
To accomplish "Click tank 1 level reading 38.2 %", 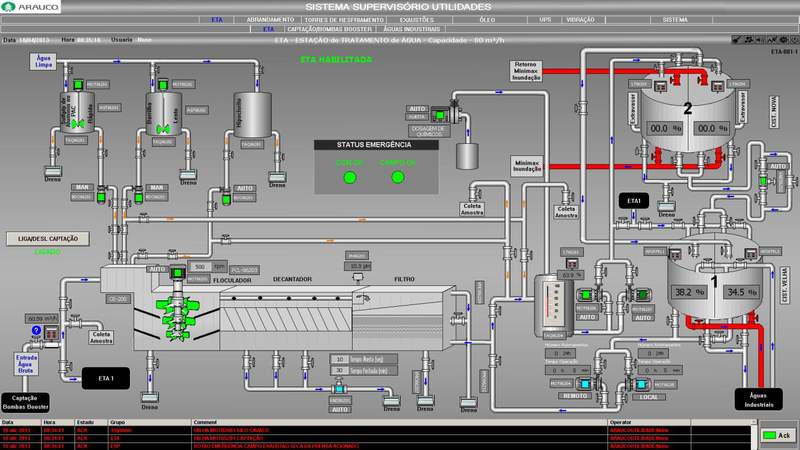I will coord(690,292).
